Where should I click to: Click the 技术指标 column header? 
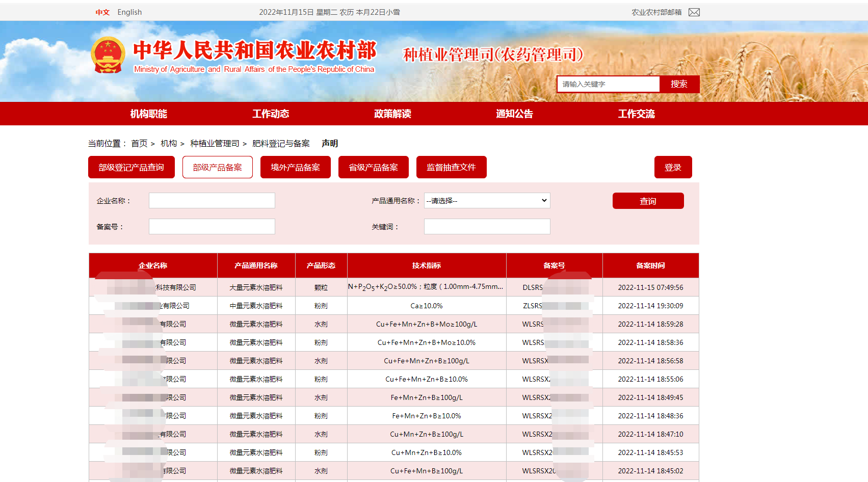click(427, 265)
